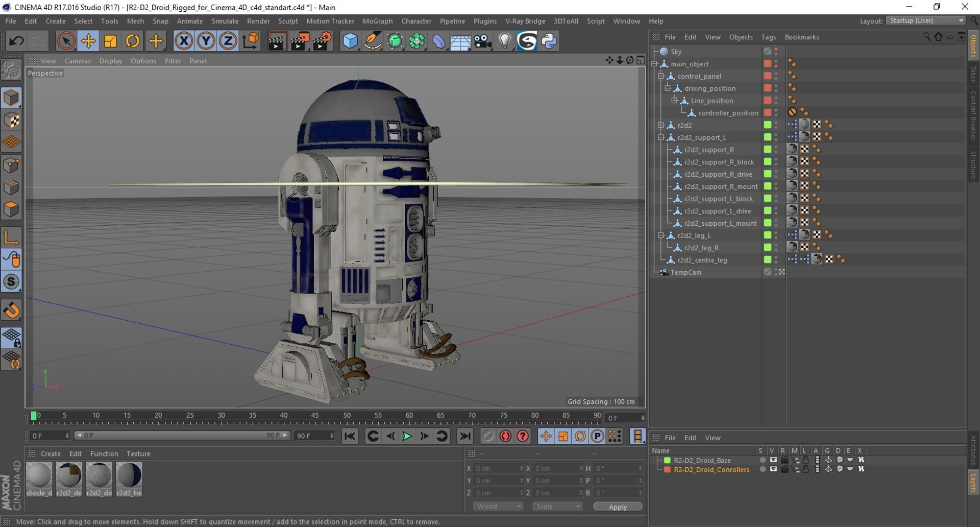The width and height of the screenshot is (980, 527).
Task: Select the Live Selection tool
Action: click(x=66, y=41)
